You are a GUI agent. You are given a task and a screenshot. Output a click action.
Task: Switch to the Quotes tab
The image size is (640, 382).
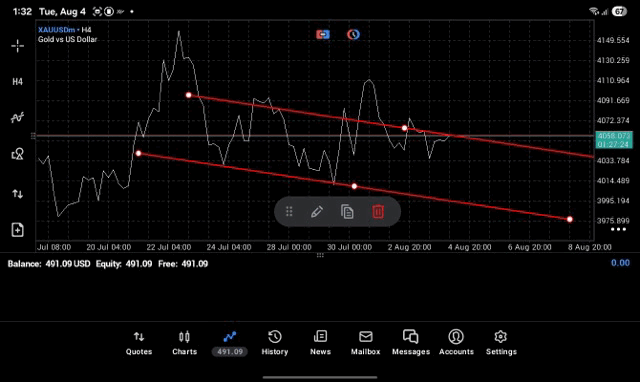pos(139,343)
